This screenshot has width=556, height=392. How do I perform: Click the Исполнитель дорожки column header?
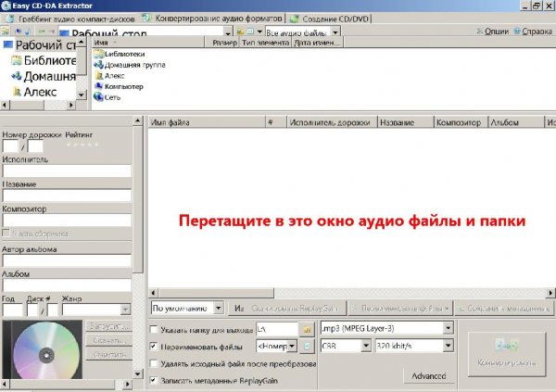tap(332, 122)
